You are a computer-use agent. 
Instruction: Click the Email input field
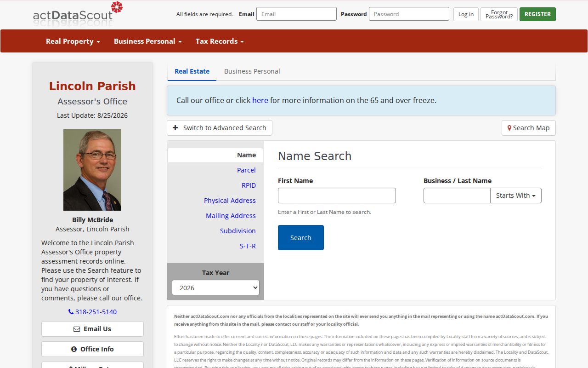(296, 14)
